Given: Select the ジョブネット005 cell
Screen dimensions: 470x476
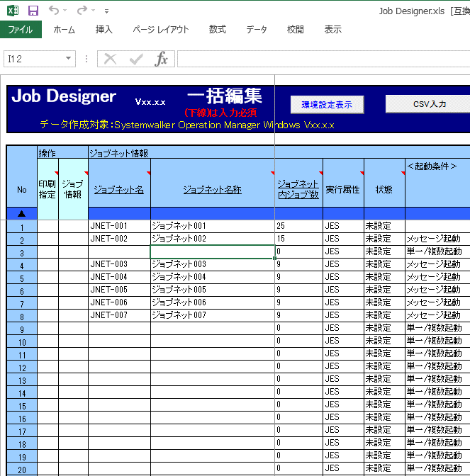Looking at the screenshot, I should (x=213, y=290).
